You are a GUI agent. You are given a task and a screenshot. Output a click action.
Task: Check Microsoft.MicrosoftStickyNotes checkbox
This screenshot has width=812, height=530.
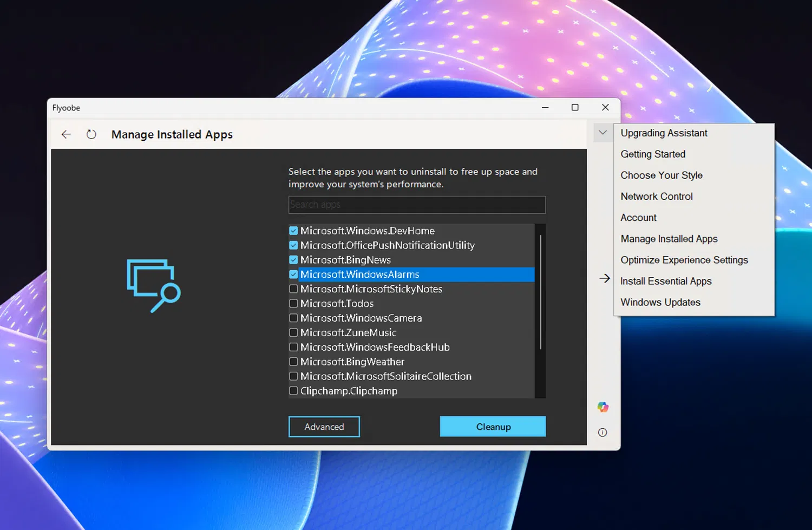pyautogui.click(x=293, y=289)
